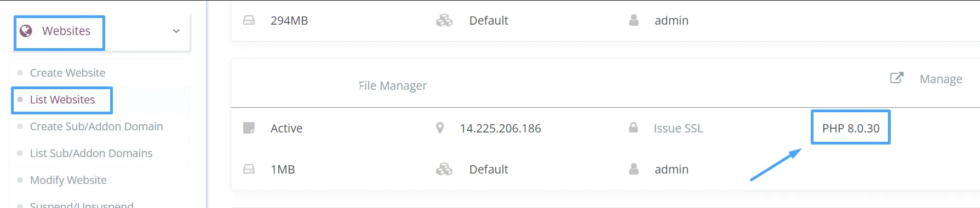This screenshot has width=980, height=208.
Task: Click the Manage link
Action: pyautogui.click(x=941, y=79)
